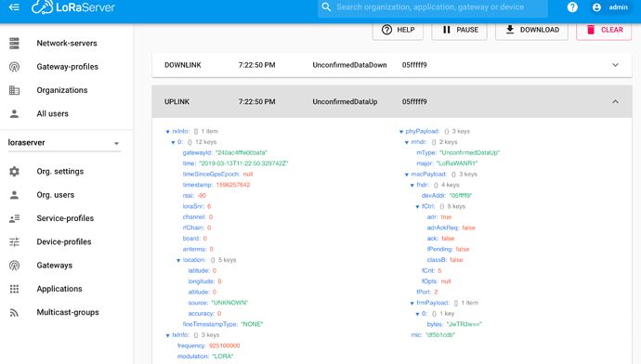Collapse the rxInfo tree node
Image resolution: width=641 pixels, height=364 pixels.
pos(167,132)
